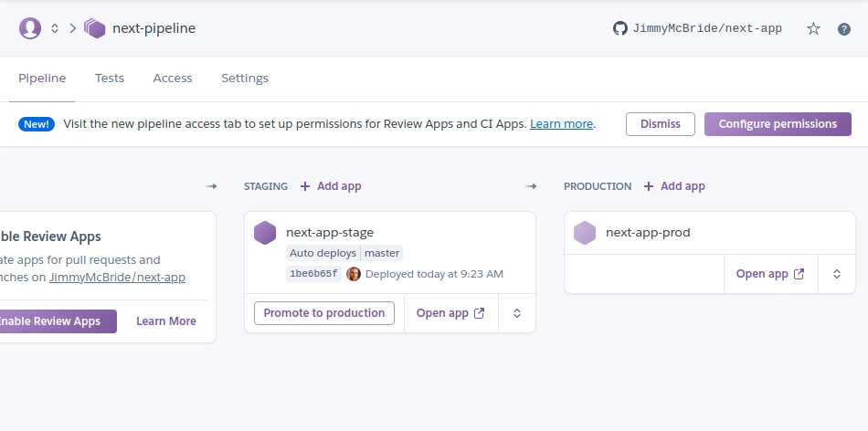The height and width of the screenshot is (431, 868).
Task: Click the user avatar icon in header
Action: click(x=30, y=28)
